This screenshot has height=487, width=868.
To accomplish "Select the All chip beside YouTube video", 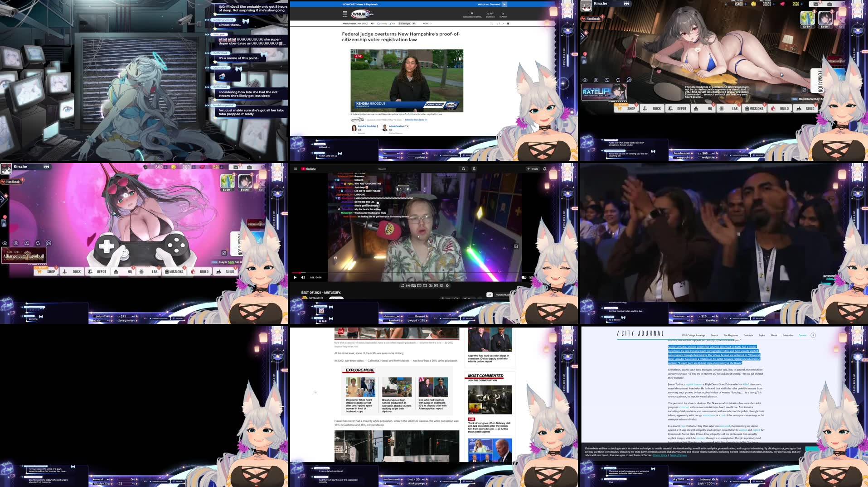I will pos(489,295).
